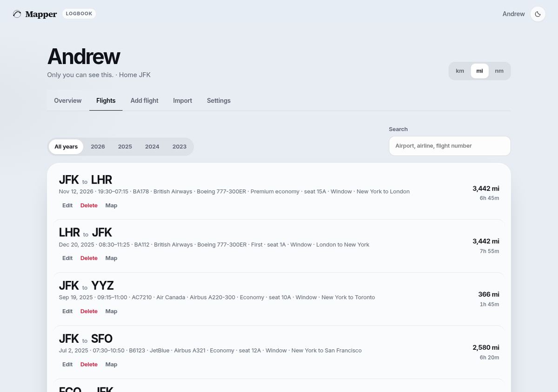Show map for JFK to SFO flight
The width and height of the screenshot is (558, 392).
pyautogui.click(x=111, y=365)
